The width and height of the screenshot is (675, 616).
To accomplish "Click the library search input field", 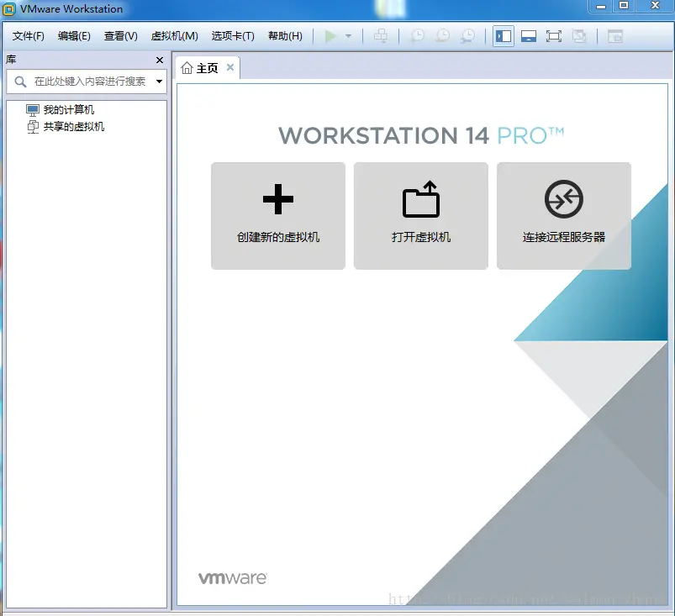I will (87, 82).
